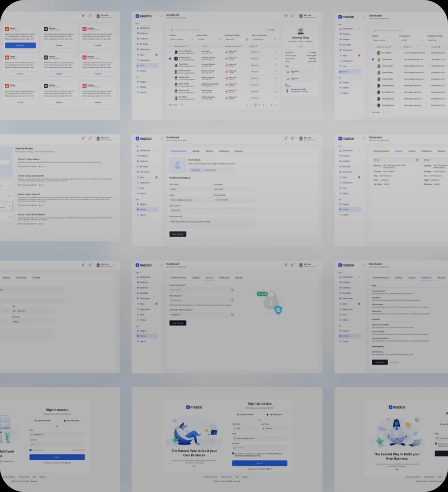Go to next page arrow in user table pagination
This screenshot has height=492, width=448.
click(x=275, y=105)
